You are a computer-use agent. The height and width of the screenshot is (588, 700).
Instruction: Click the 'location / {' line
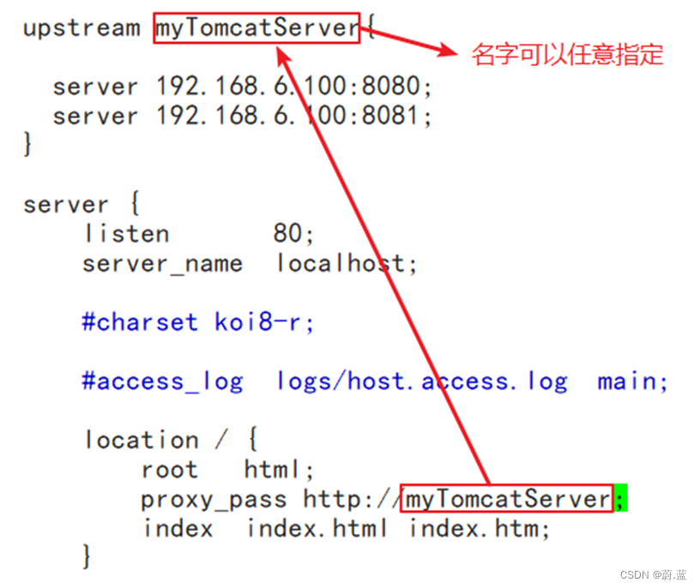(x=171, y=440)
